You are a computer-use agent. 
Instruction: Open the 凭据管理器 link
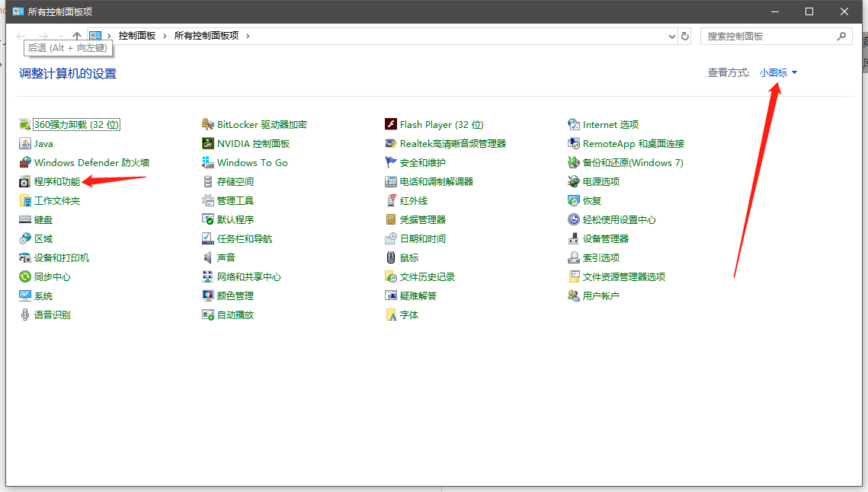point(422,219)
